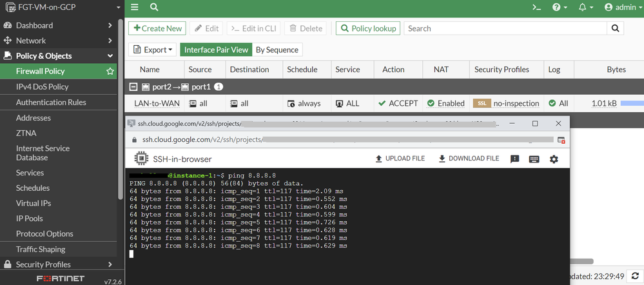Click the 'always' schedule cell

click(304, 103)
